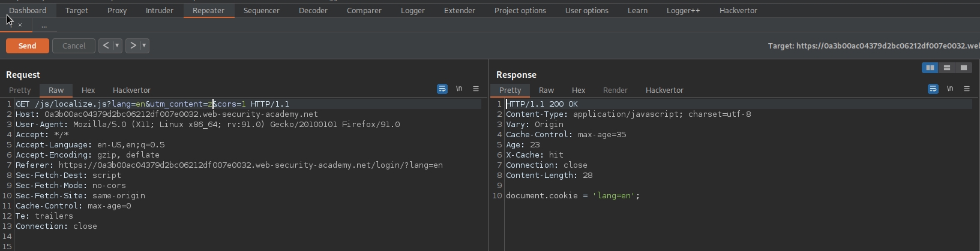980x251 pixels.
Task: Go to next request in history
Action: point(133,46)
